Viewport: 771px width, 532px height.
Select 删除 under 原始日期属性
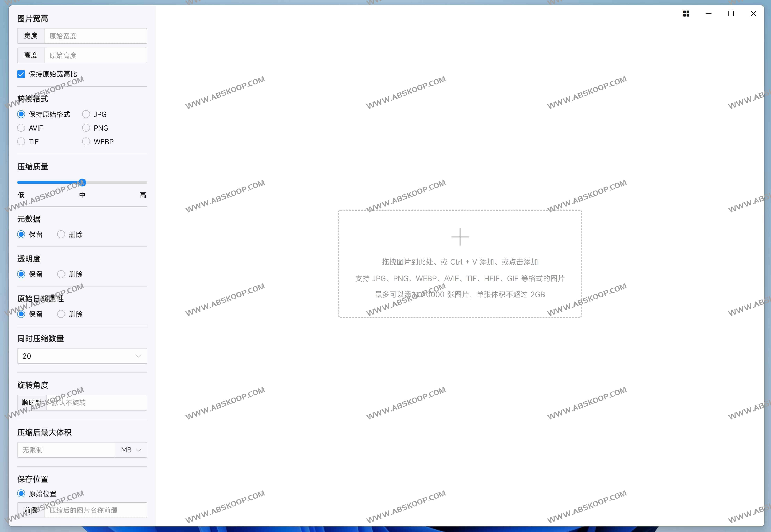61,314
